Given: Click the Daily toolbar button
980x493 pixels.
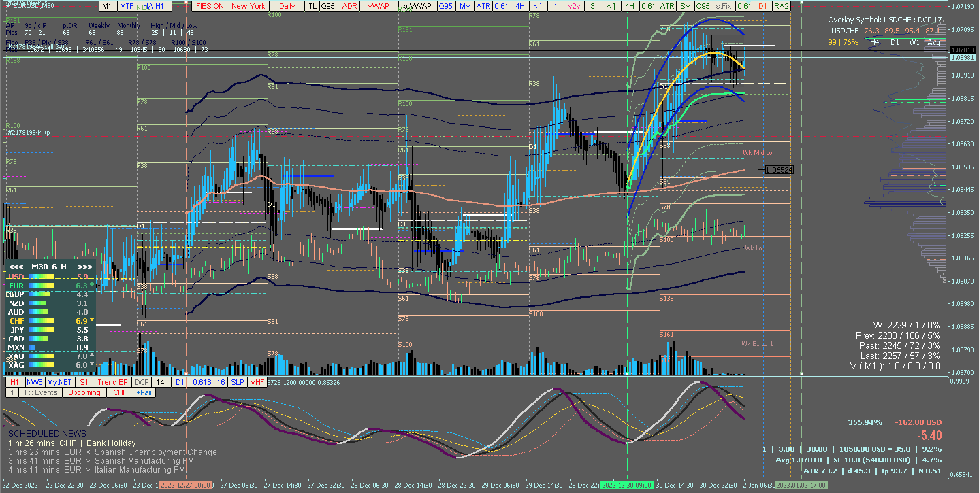Looking at the screenshot, I should 287,6.
